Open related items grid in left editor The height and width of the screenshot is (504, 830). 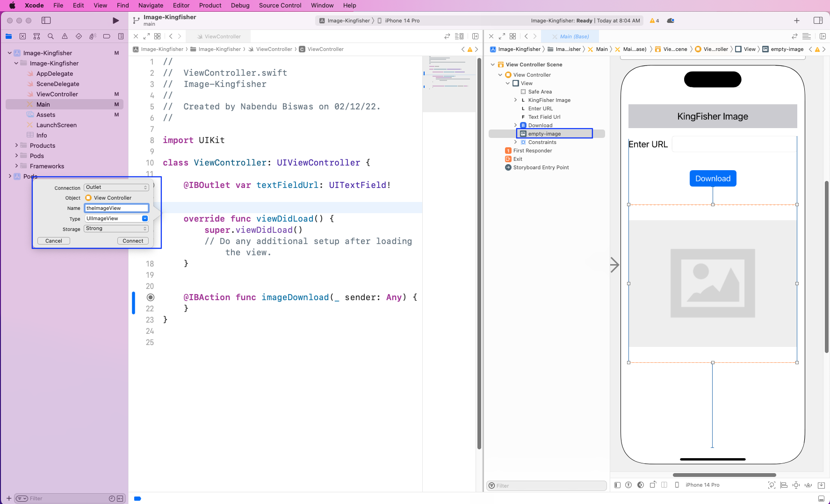(158, 36)
